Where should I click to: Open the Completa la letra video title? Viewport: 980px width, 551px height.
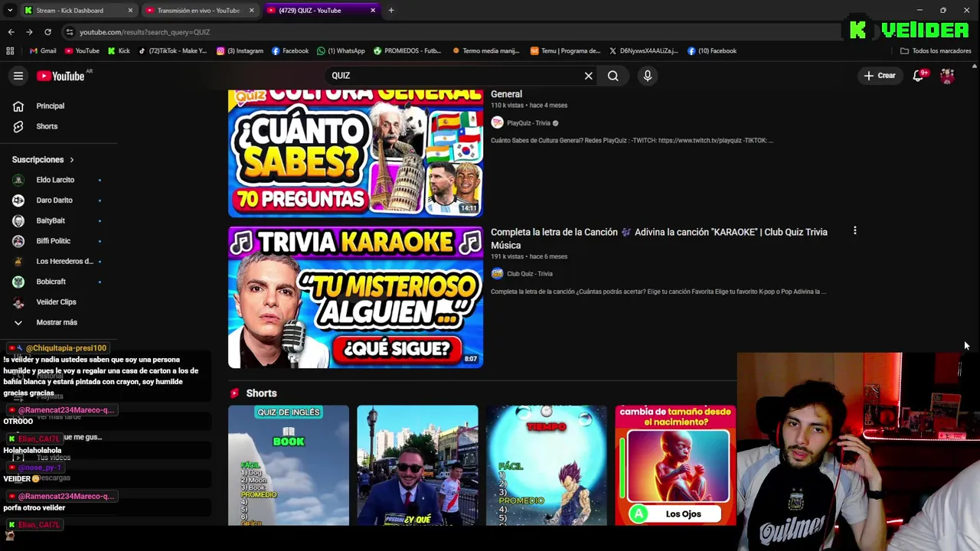pyautogui.click(x=659, y=239)
